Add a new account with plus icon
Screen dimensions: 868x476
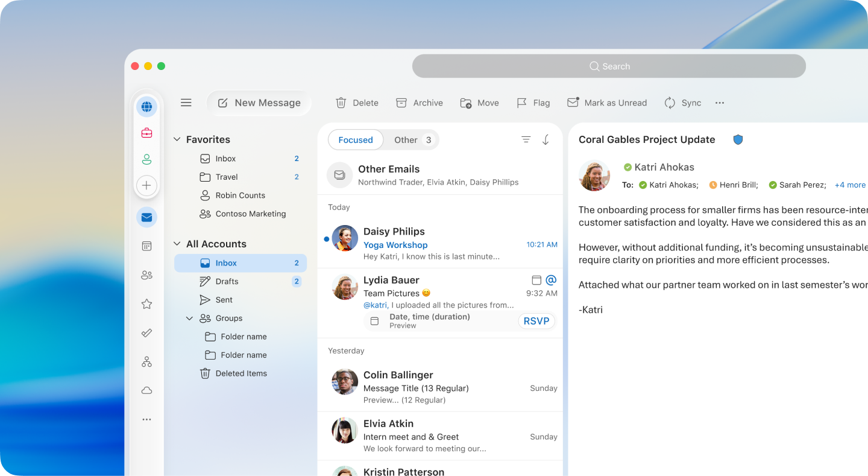146,185
